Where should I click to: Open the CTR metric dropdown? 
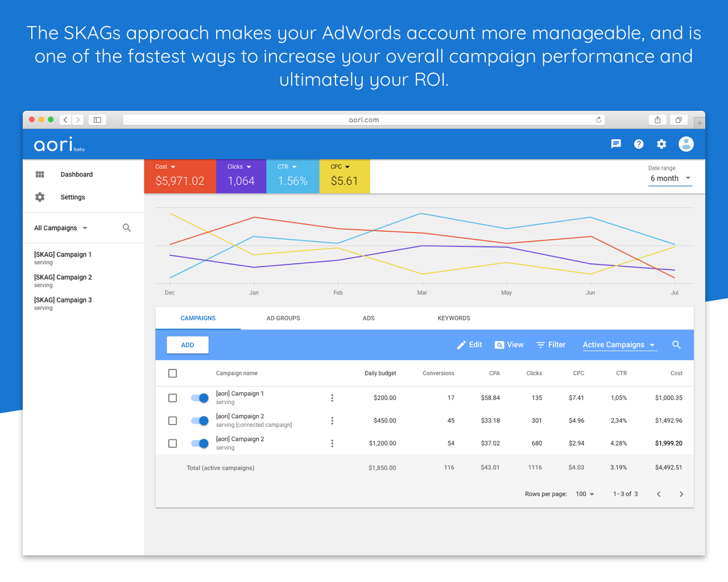287,167
